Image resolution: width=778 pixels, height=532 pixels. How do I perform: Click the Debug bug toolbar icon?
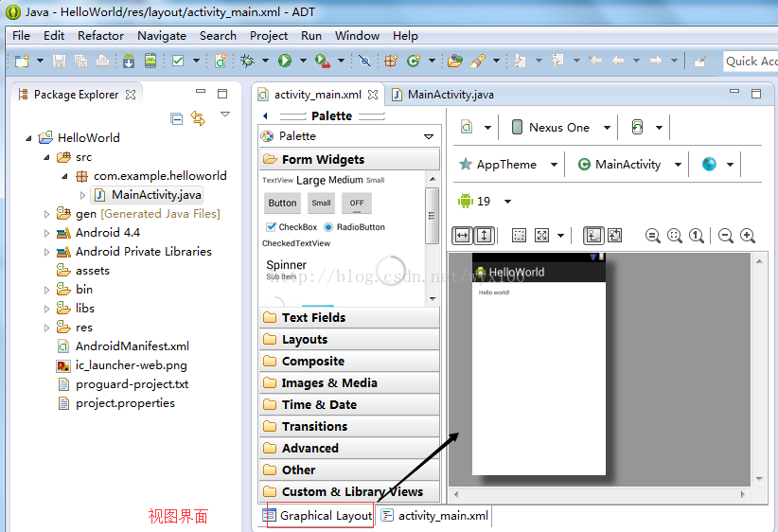pos(247,61)
